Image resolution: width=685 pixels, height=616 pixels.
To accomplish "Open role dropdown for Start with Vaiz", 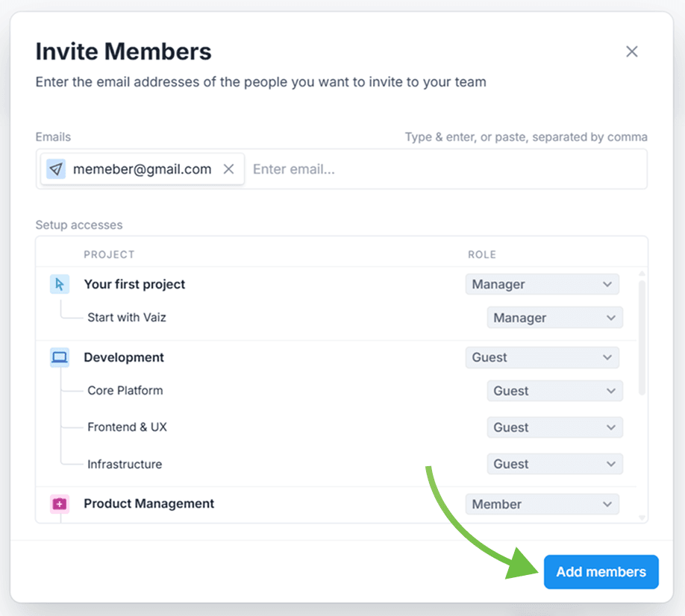I will click(x=554, y=318).
